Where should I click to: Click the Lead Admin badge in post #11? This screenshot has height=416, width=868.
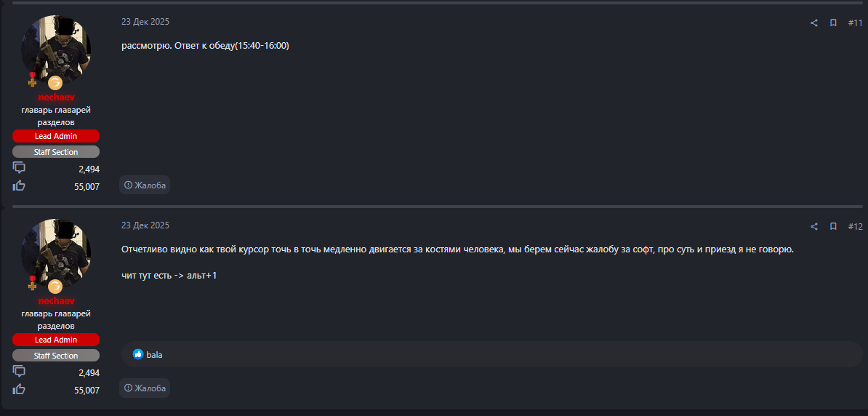point(56,136)
